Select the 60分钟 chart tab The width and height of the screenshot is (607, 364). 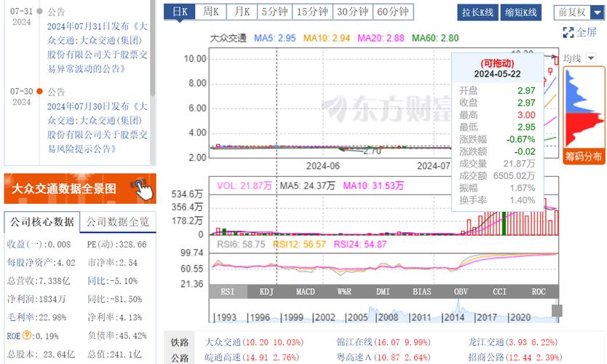393,12
